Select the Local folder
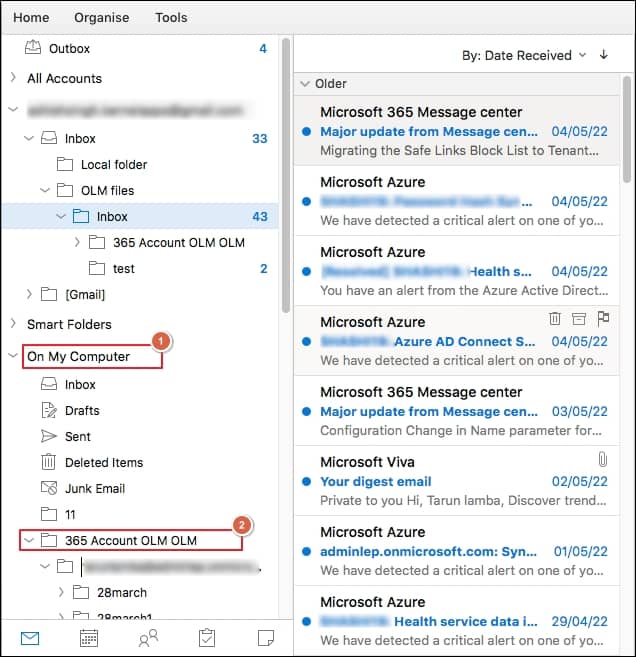 140,164
